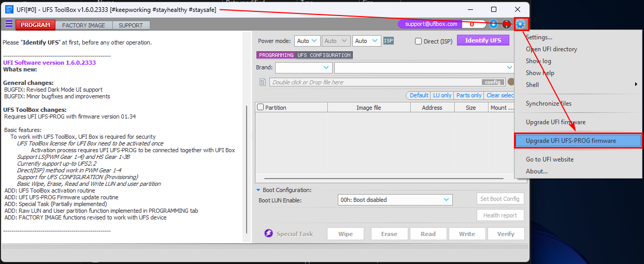Select Upgrade UFI UFS-PROG firmware

coord(579,141)
